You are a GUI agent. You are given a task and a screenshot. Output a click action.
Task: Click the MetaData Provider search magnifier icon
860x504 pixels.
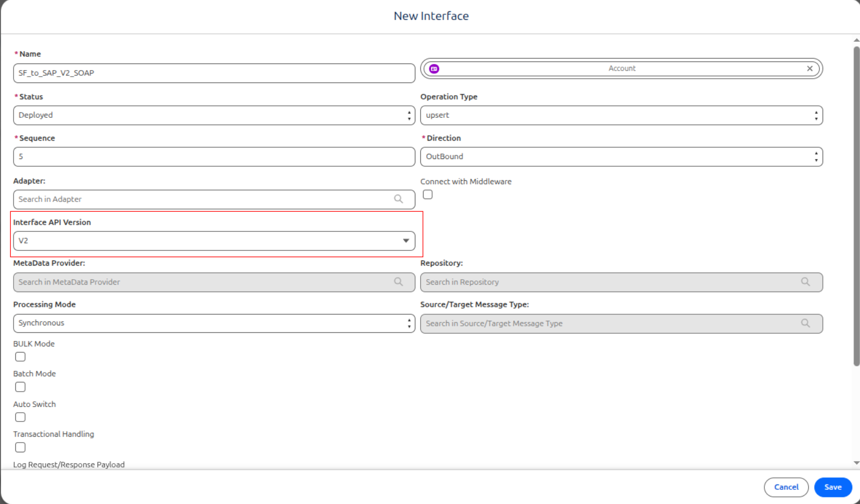coord(398,282)
